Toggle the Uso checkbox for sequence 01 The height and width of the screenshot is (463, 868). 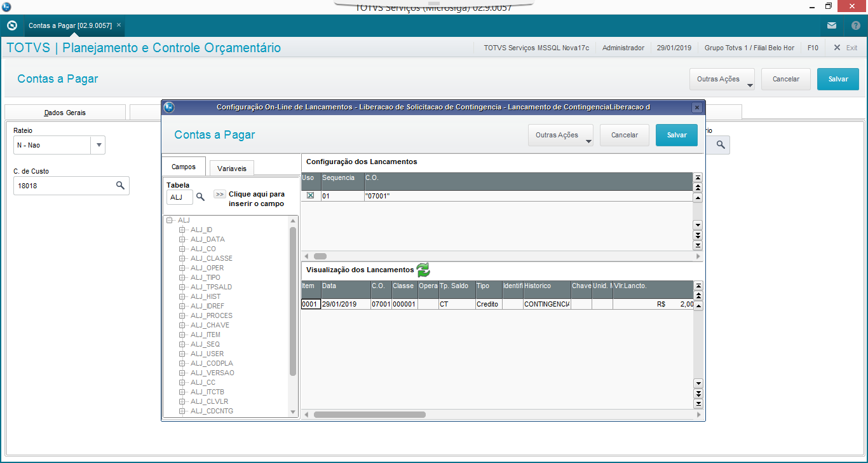click(x=310, y=196)
